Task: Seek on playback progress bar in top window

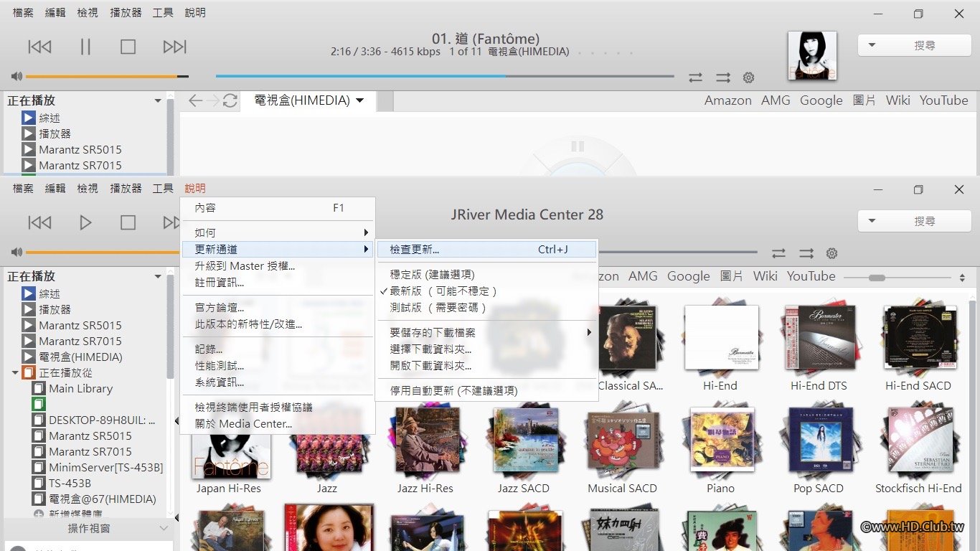Action: (x=445, y=76)
